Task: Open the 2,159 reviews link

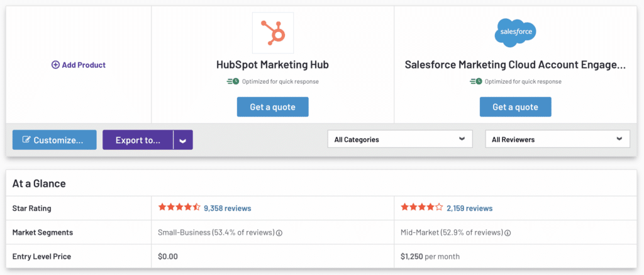Action: 469,208
